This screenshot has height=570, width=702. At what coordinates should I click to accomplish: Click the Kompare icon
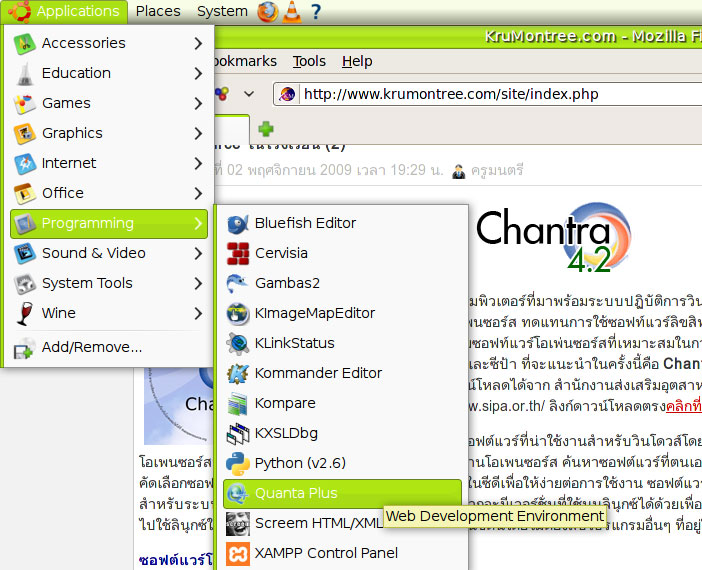237,403
